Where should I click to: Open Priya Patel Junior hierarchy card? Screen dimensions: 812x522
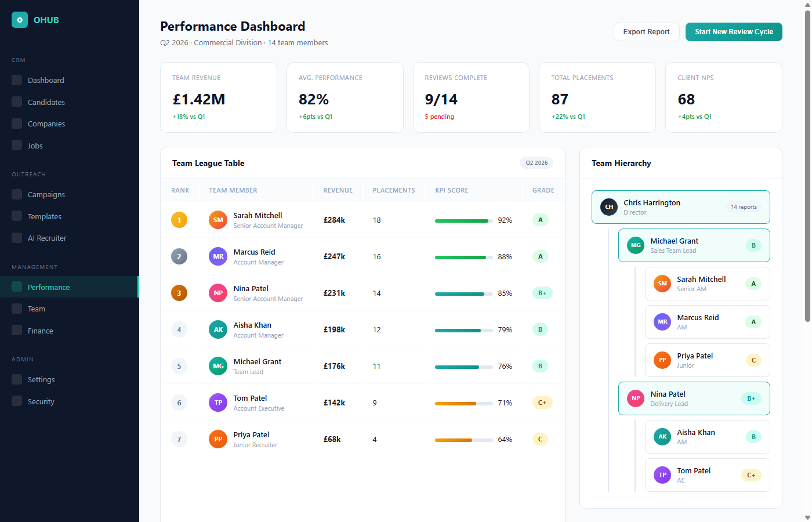tap(708, 360)
